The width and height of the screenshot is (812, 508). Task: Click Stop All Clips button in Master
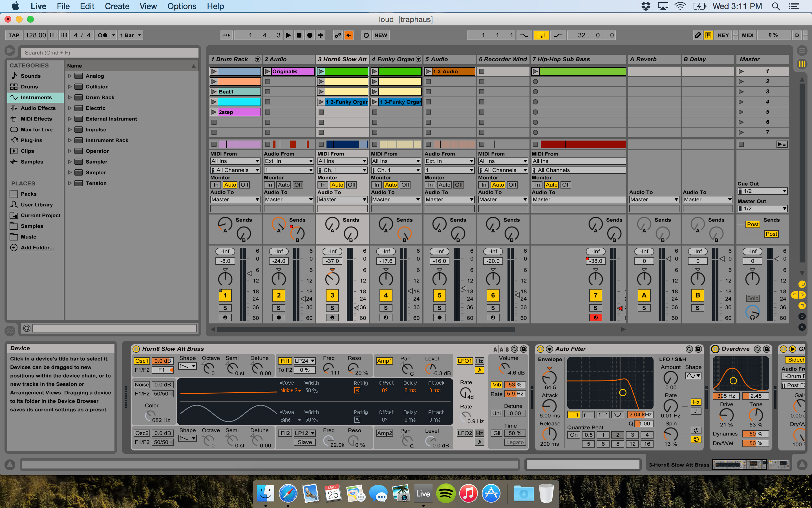click(741, 144)
